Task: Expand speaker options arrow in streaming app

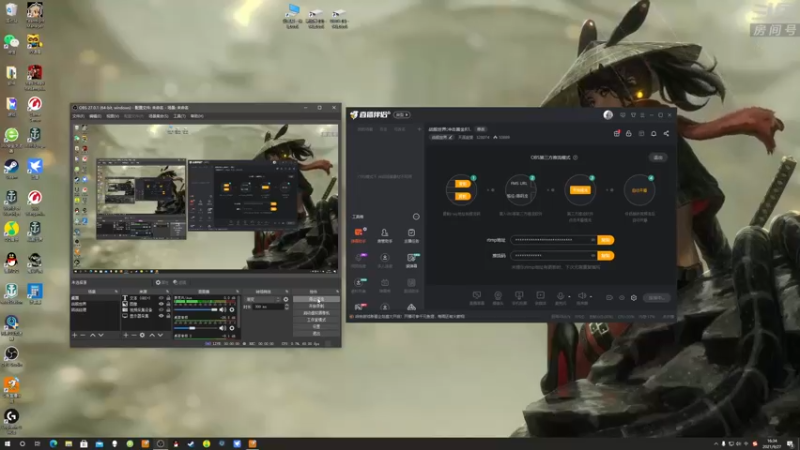Action: (591, 296)
